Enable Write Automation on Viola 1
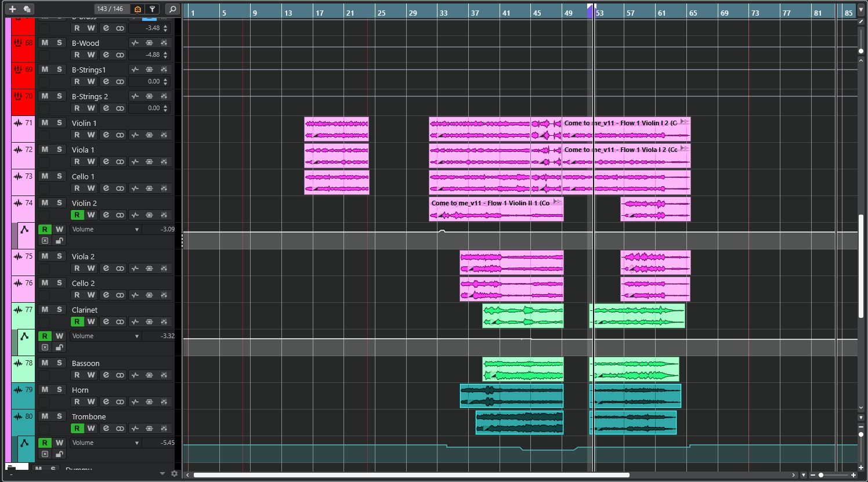 pos(91,162)
